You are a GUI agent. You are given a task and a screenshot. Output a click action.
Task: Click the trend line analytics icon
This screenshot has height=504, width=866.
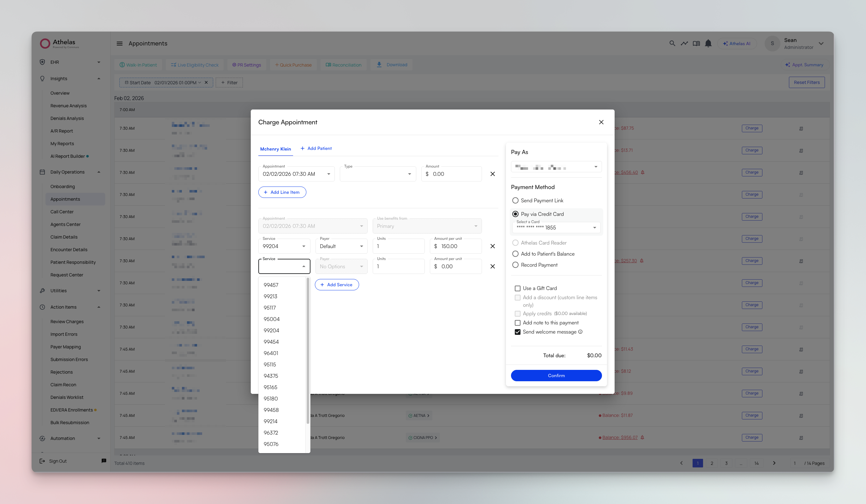click(x=684, y=44)
